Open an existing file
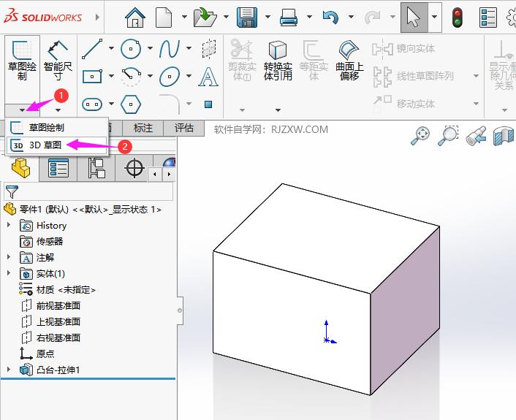 (205, 18)
